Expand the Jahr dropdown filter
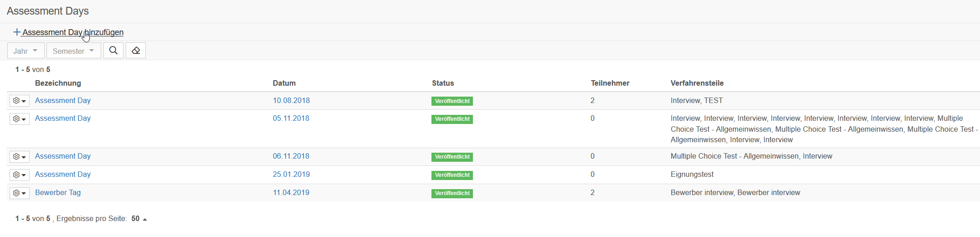Viewport: 980px width, 237px height. (26, 51)
